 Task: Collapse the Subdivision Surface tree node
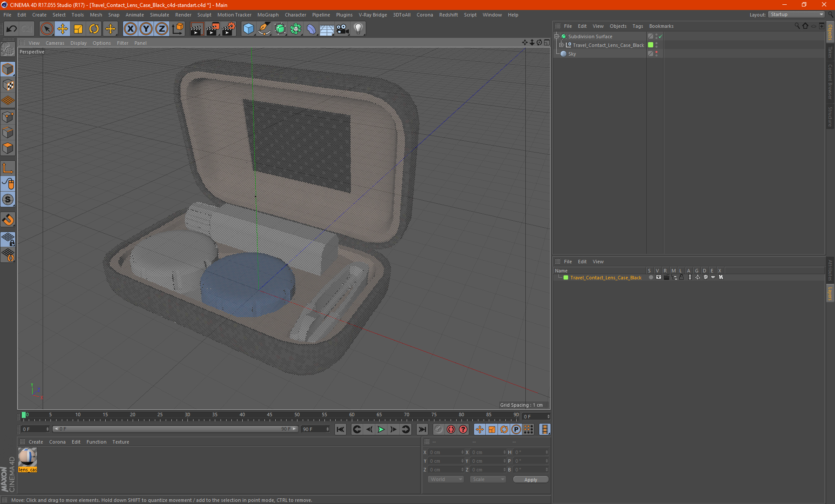pos(556,36)
